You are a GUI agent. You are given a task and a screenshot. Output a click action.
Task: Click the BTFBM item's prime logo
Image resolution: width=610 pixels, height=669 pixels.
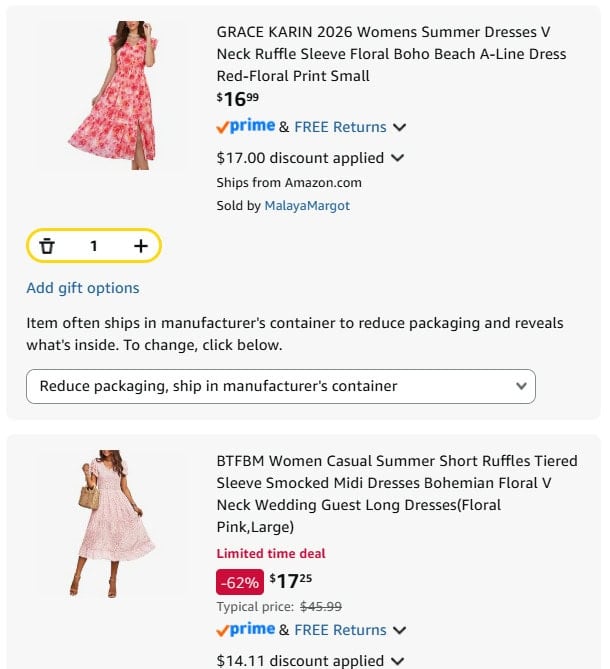pos(246,629)
